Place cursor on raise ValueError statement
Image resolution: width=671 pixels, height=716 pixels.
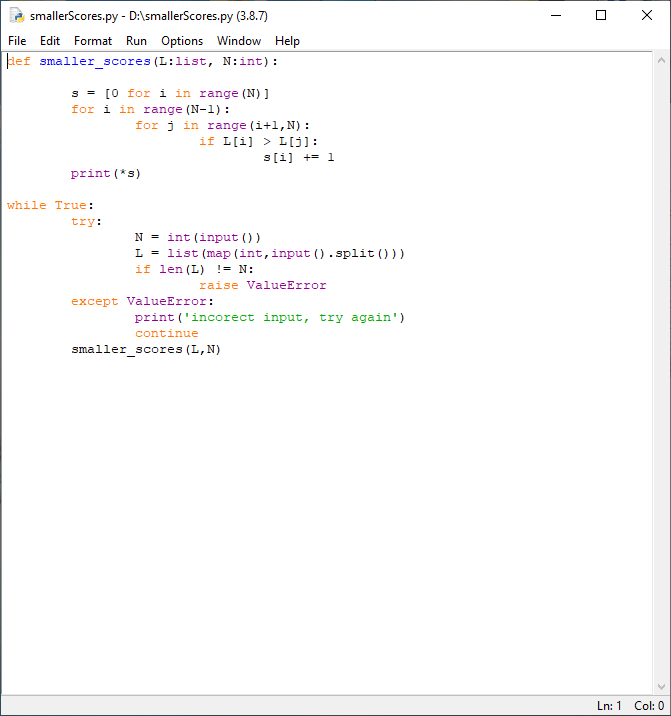(262, 286)
